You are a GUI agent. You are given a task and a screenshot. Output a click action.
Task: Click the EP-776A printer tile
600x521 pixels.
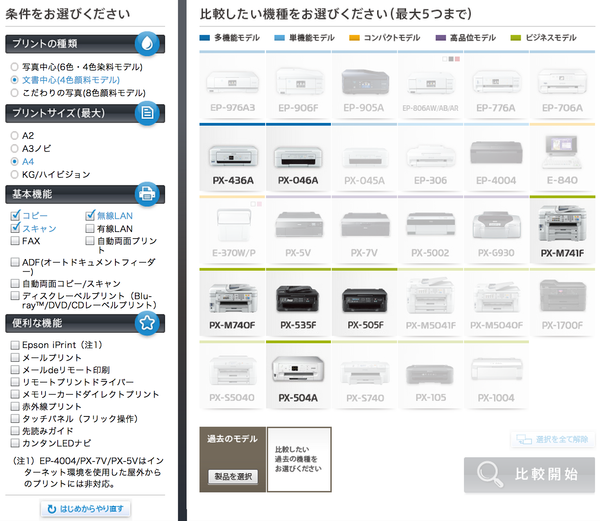[496, 85]
